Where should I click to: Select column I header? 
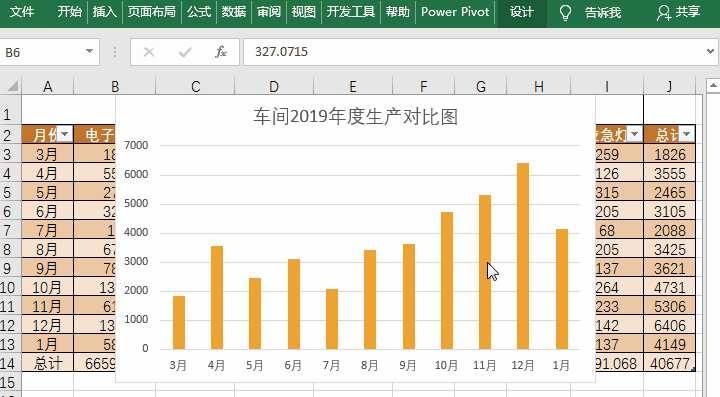[607, 86]
